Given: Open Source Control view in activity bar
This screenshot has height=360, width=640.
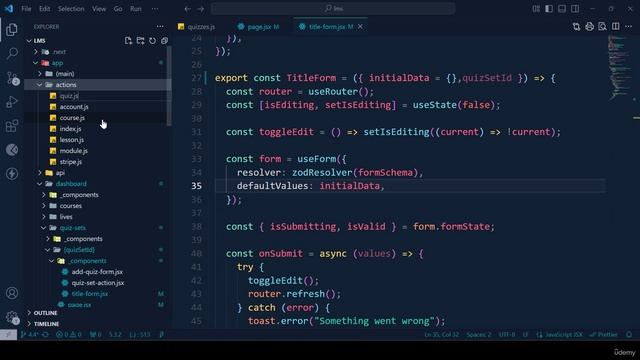Looking at the screenshot, I should coord(12,78).
